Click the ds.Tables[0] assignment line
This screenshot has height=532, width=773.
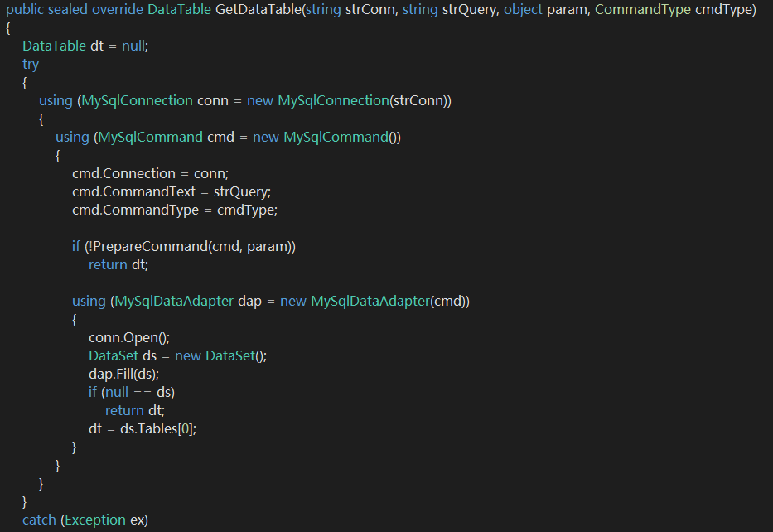(x=143, y=428)
